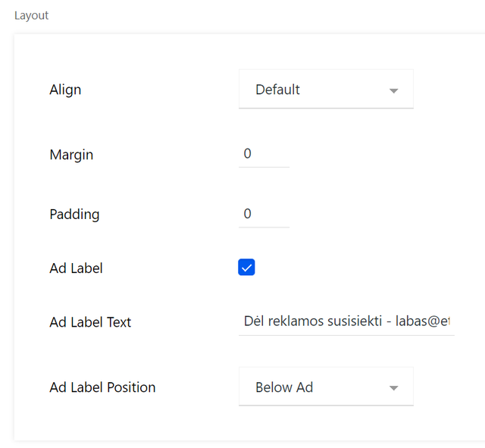Open the Ad Label Position dropdown
Screen dimensions: 485x448
[x=326, y=387]
